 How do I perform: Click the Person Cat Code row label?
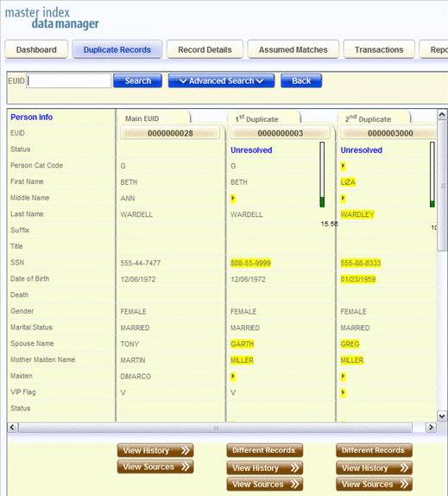click(36, 165)
